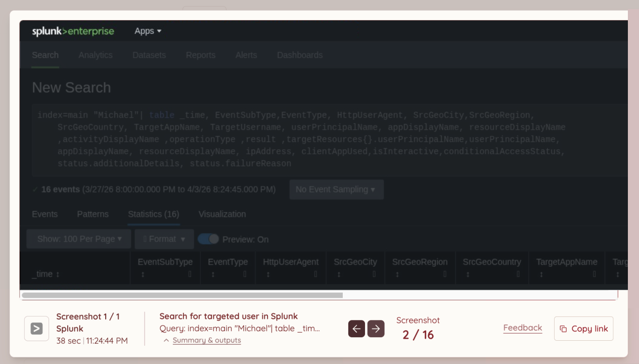639x364 pixels.
Task: Select the Statistics (16) tab
Action: pyautogui.click(x=154, y=214)
